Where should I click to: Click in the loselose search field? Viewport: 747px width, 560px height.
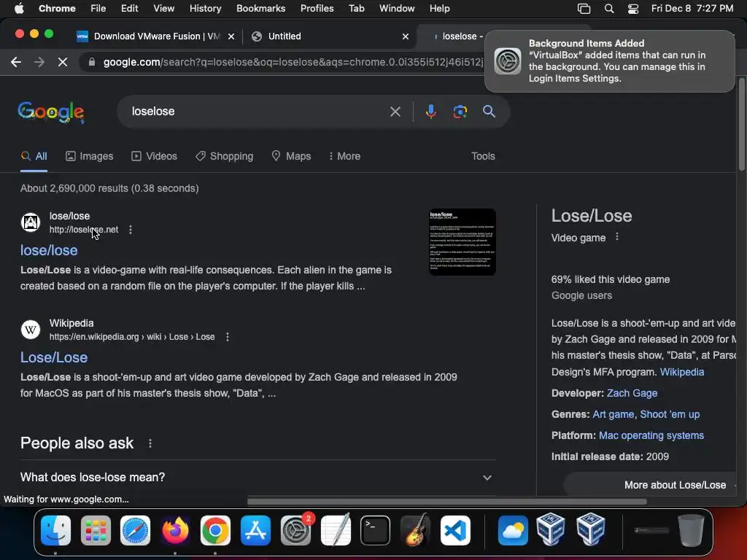258,112
